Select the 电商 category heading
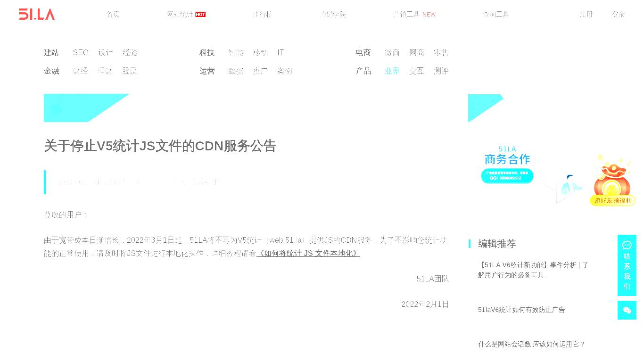The image size is (644, 362). 363,52
